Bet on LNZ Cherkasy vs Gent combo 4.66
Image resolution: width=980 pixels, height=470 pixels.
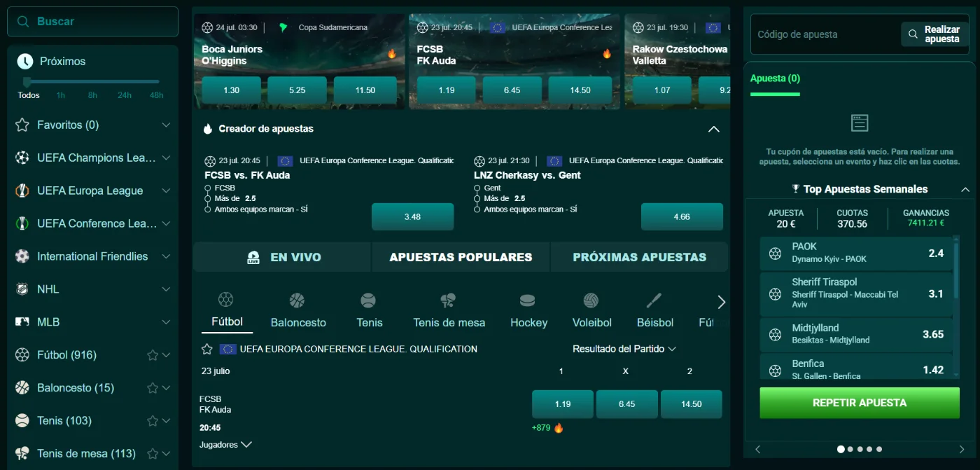point(682,217)
